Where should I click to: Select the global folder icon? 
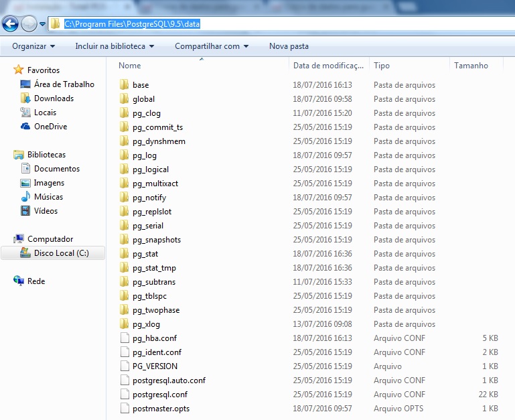[x=124, y=98]
